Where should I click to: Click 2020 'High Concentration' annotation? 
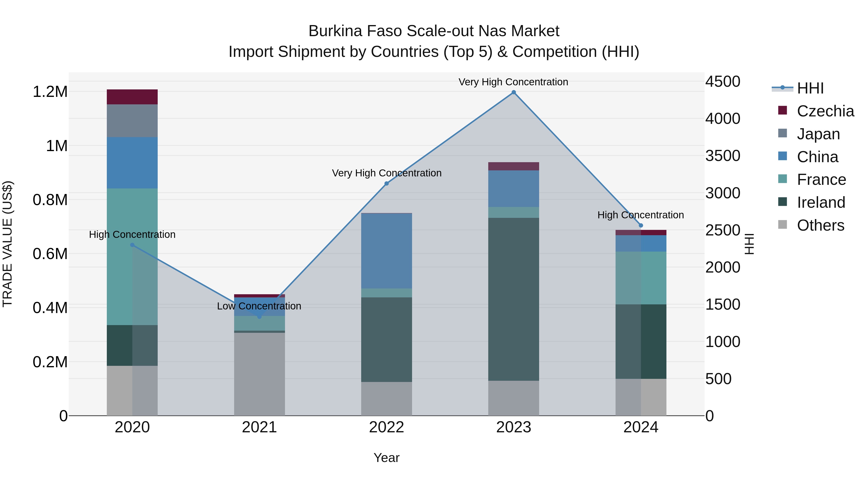[132, 234]
